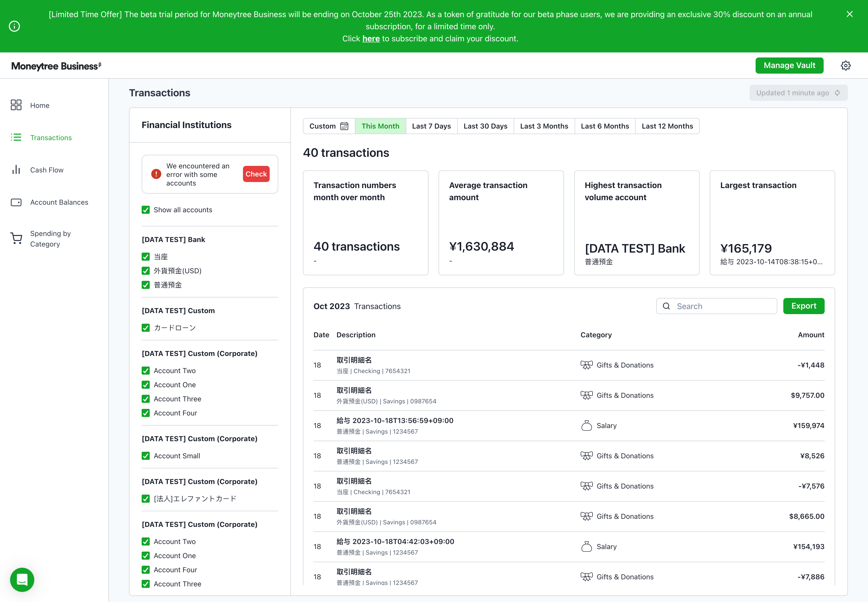Open Cash Flow from sidebar
The image size is (868, 602).
click(x=47, y=170)
